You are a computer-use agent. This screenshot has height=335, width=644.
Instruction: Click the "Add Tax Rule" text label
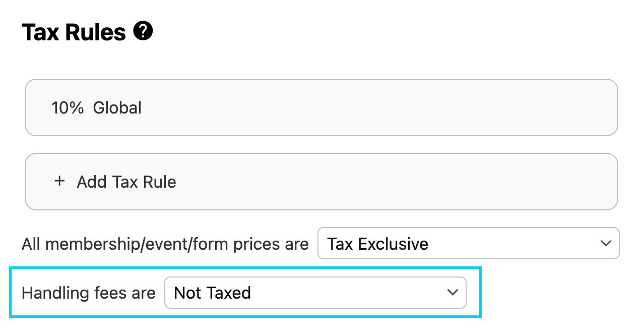click(126, 182)
